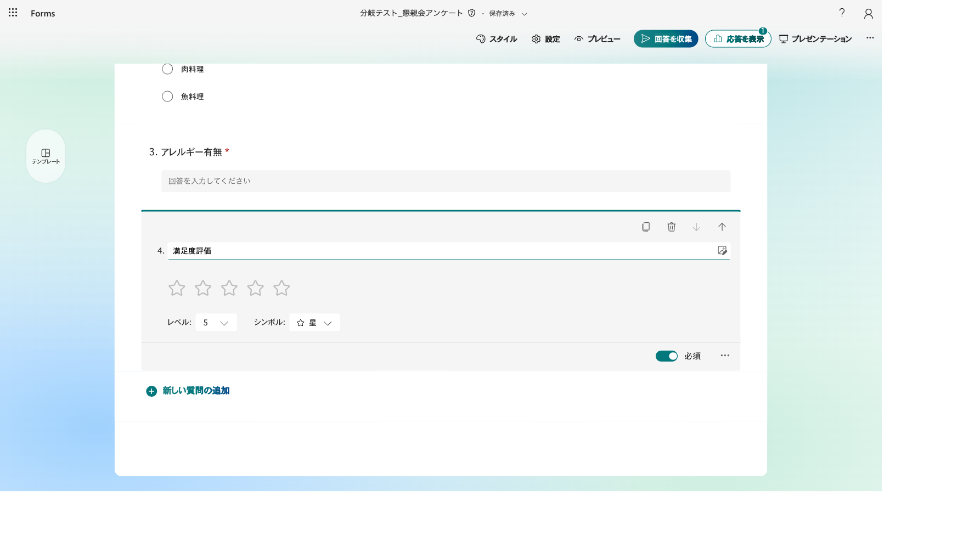
Task: Start プレゼンテーション mode
Action: 815,39
